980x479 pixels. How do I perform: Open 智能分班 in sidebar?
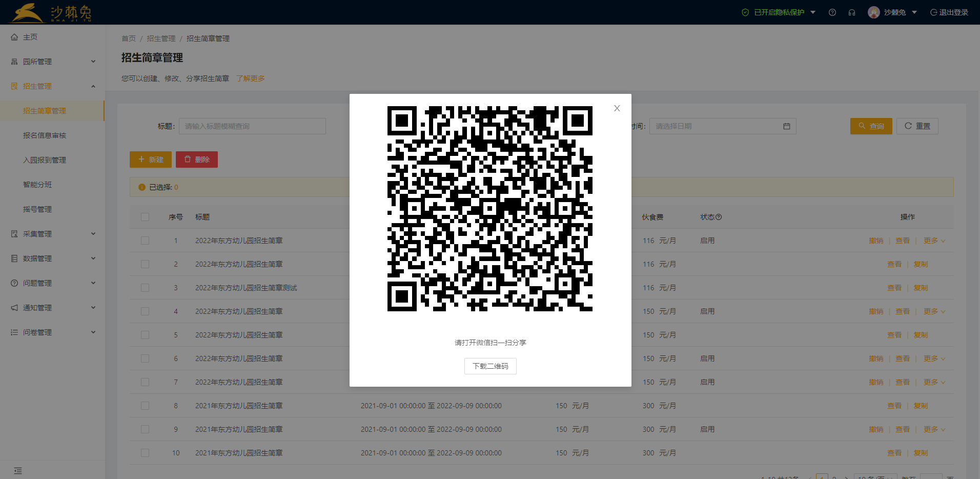coord(52,185)
